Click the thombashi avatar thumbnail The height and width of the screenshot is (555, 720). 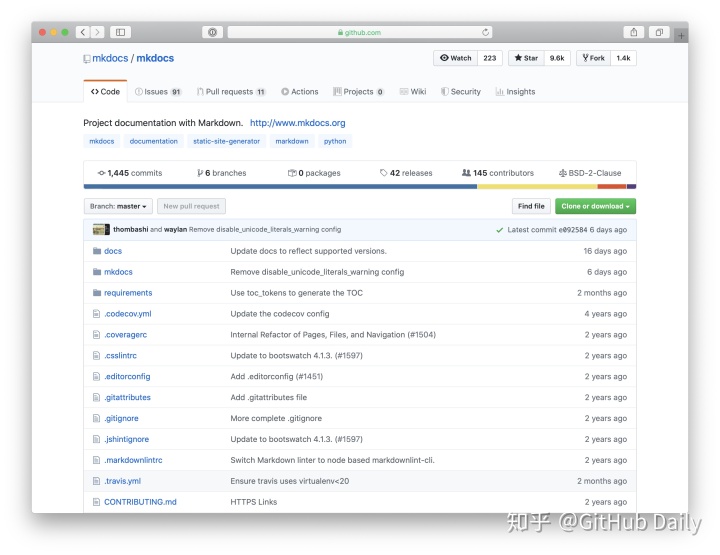pos(101,230)
